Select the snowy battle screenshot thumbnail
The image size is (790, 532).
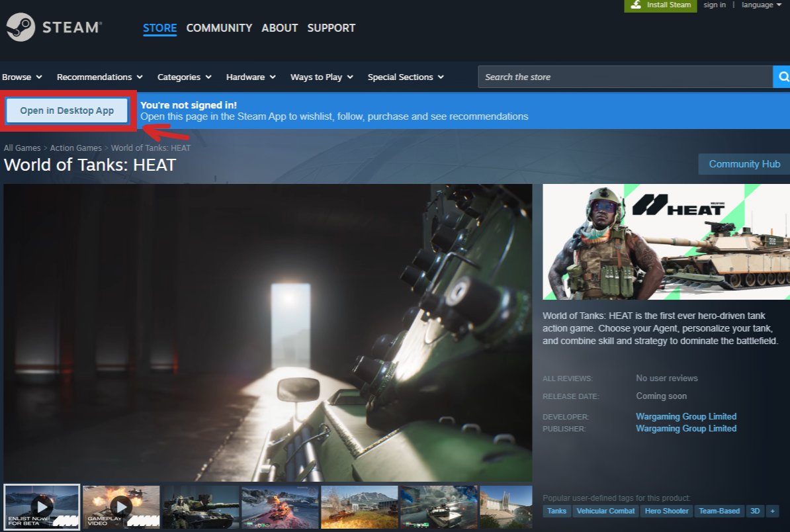280,507
